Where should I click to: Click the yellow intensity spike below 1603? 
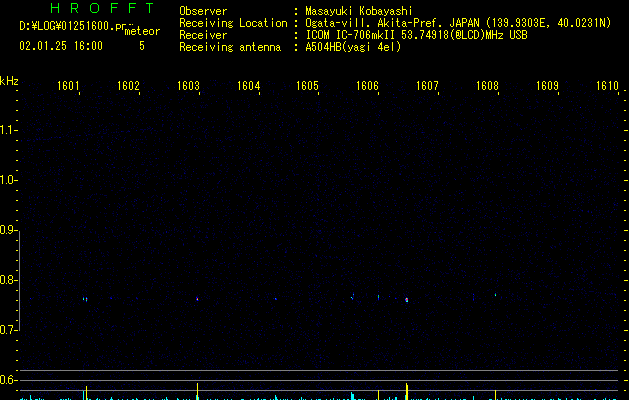[x=197, y=391]
